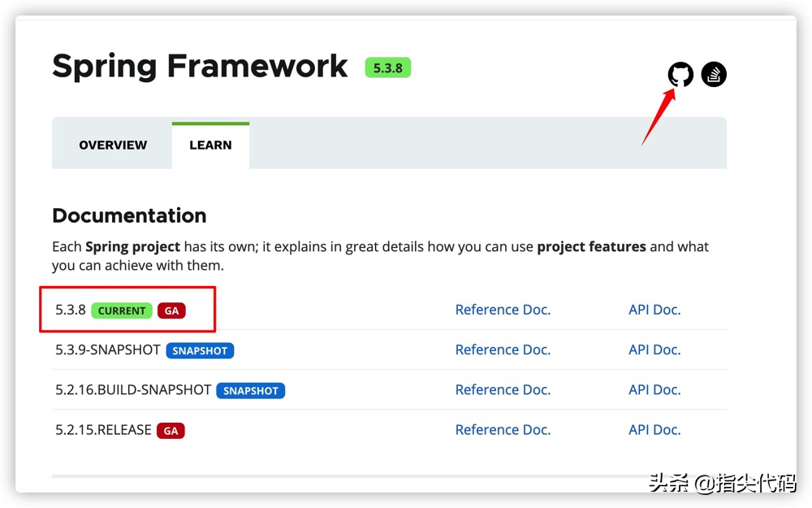Screen dimensions: 812x508
Task: Click the SNAPSHOT badge for 5.3.9-SNAPSHOT
Action: [200, 350]
